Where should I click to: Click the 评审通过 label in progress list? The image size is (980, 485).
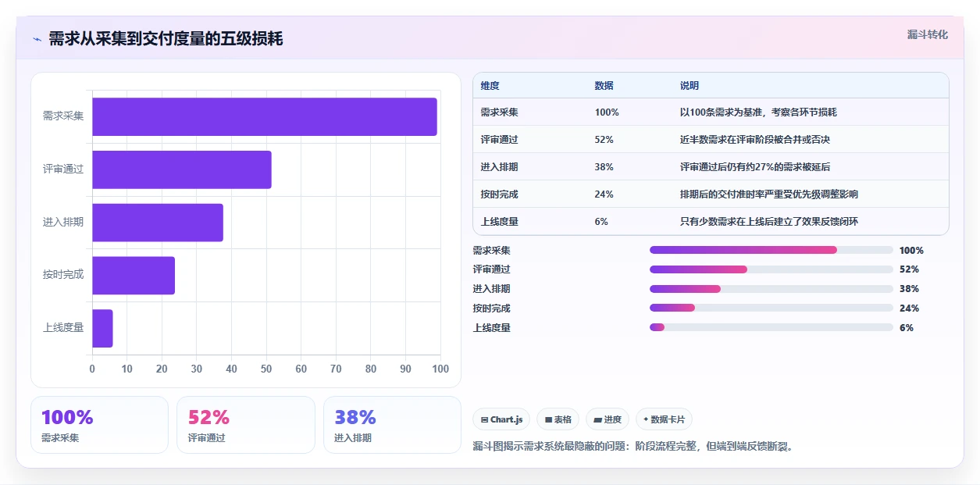point(492,269)
